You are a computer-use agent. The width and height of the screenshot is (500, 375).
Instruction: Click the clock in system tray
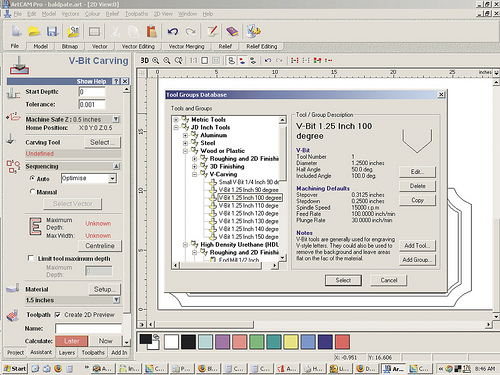pyautogui.click(x=485, y=369)
